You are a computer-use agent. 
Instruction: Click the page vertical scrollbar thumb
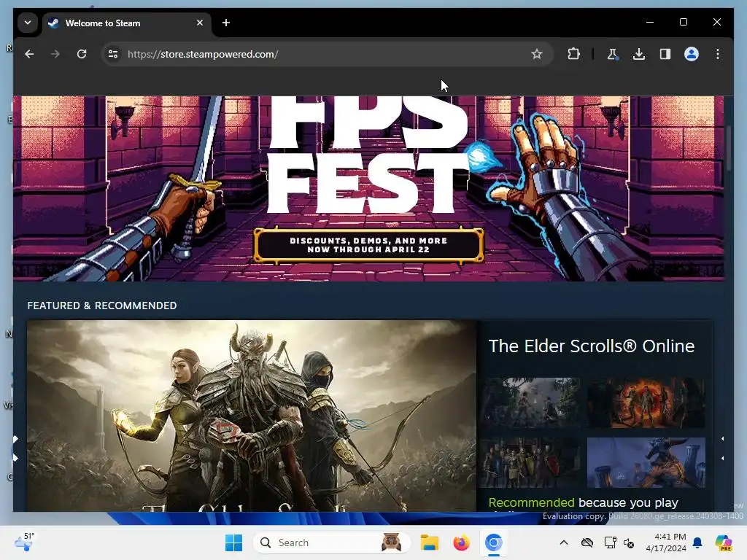729,147
